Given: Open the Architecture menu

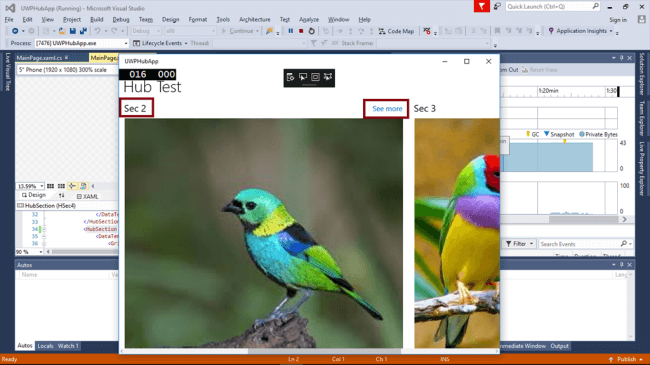Looking at the screenshot, I should [x=255, y=19].
